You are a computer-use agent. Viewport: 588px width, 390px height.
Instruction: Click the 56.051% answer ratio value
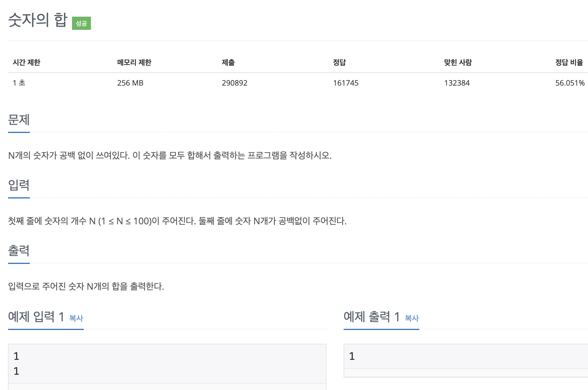coord(570,83)
